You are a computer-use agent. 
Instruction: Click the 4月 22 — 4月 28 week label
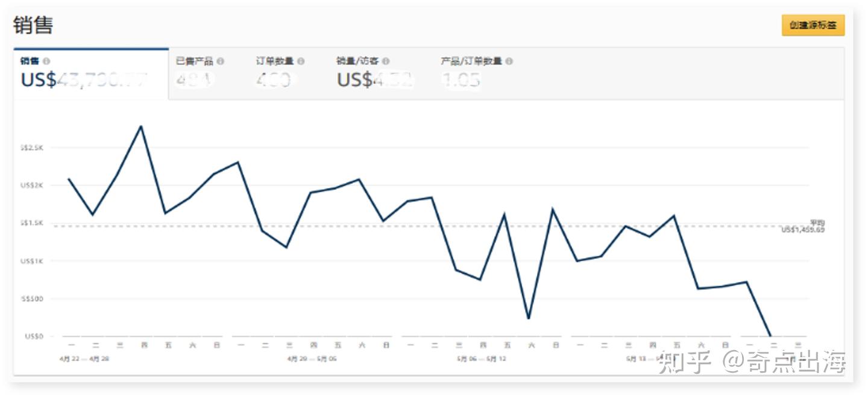tap(84, 359)
